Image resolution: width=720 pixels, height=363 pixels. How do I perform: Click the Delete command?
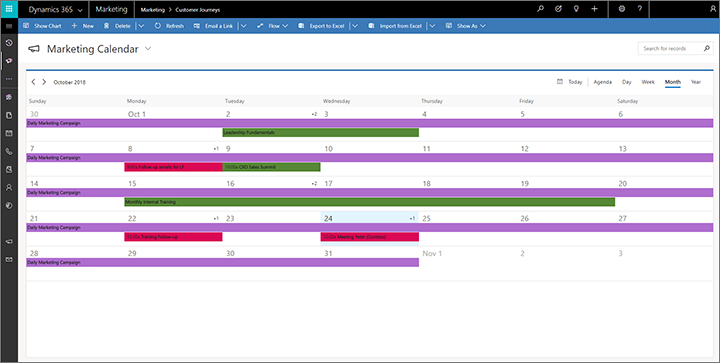coord(117,26)
